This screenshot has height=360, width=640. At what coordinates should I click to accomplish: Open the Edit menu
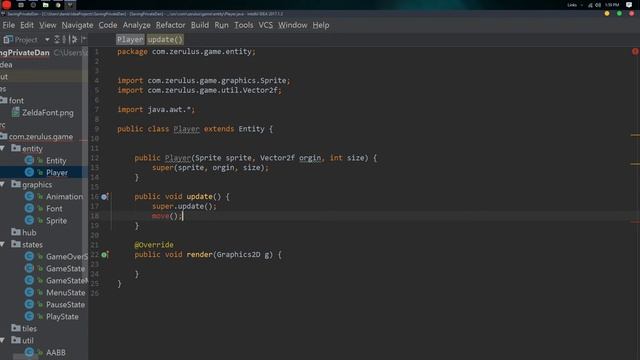coord(27,25)
